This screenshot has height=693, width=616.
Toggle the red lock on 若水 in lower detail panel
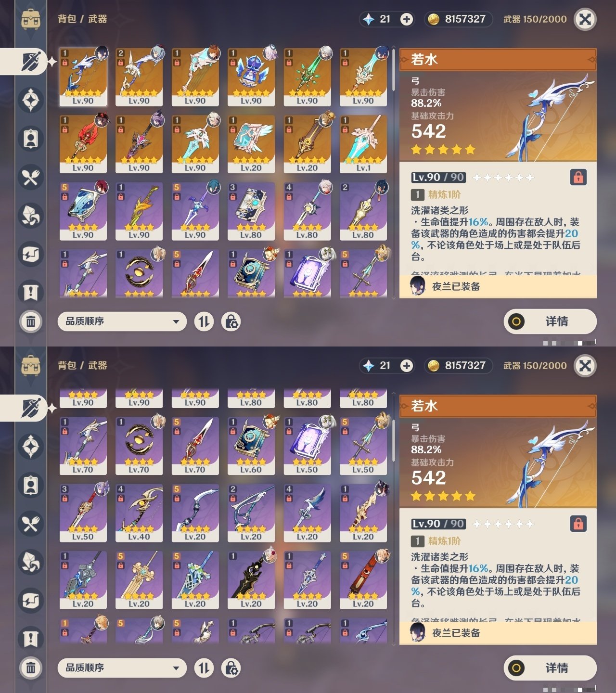click(x=578, y=524)
